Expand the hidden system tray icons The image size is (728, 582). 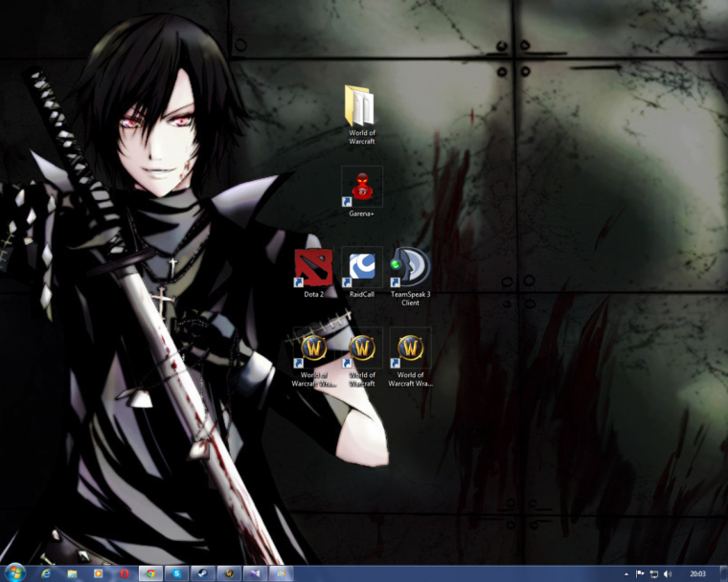627,573
